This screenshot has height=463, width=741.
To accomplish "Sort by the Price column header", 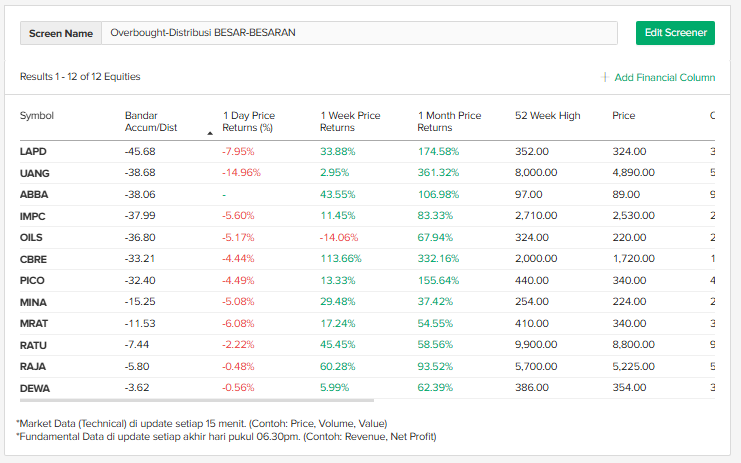I will point(623,116).
